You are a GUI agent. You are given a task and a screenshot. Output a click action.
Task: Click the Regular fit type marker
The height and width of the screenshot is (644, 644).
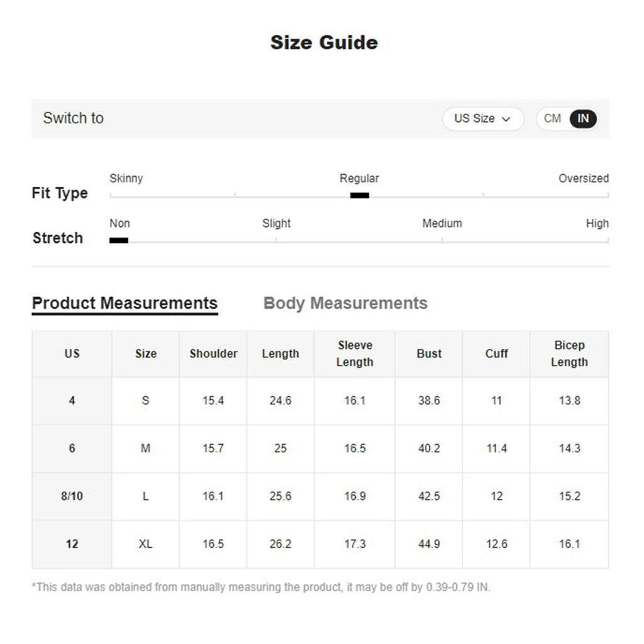click(360, 195)
